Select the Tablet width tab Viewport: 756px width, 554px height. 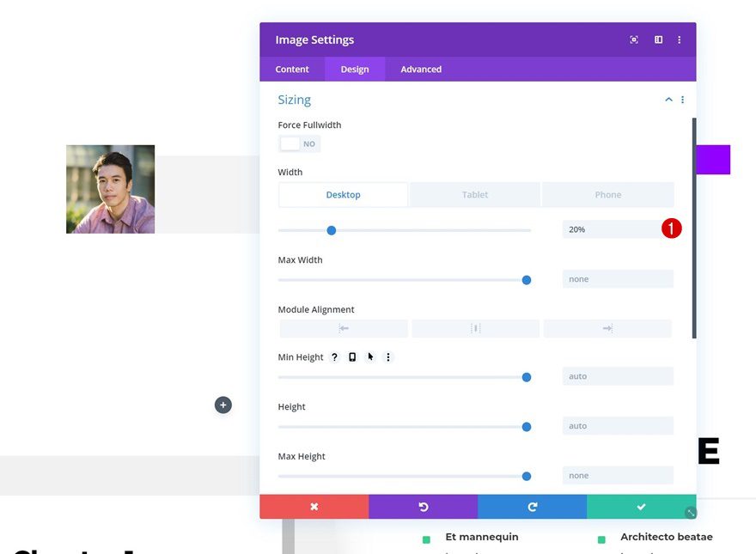click(x=475, y=195)
